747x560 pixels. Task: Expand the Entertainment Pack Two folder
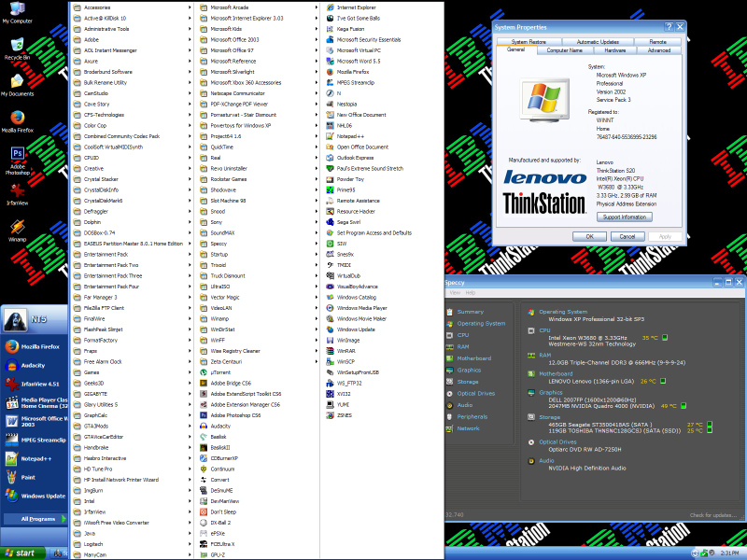point(133,265)
